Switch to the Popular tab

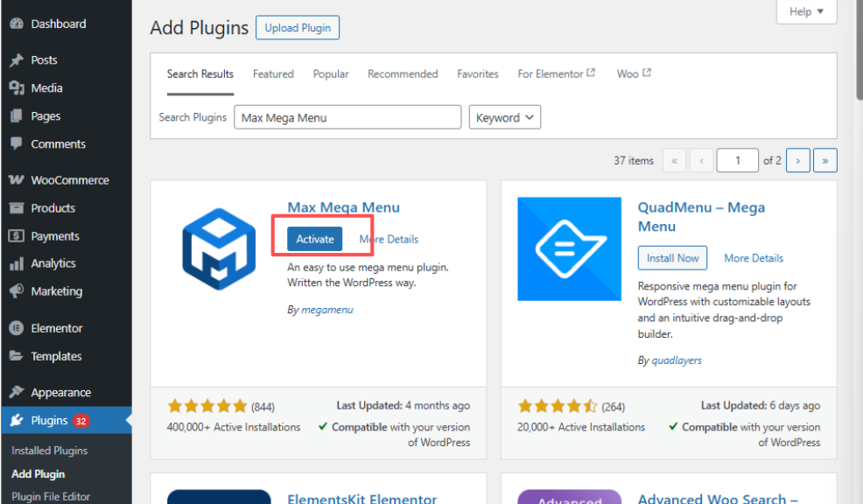click(331, 74)
